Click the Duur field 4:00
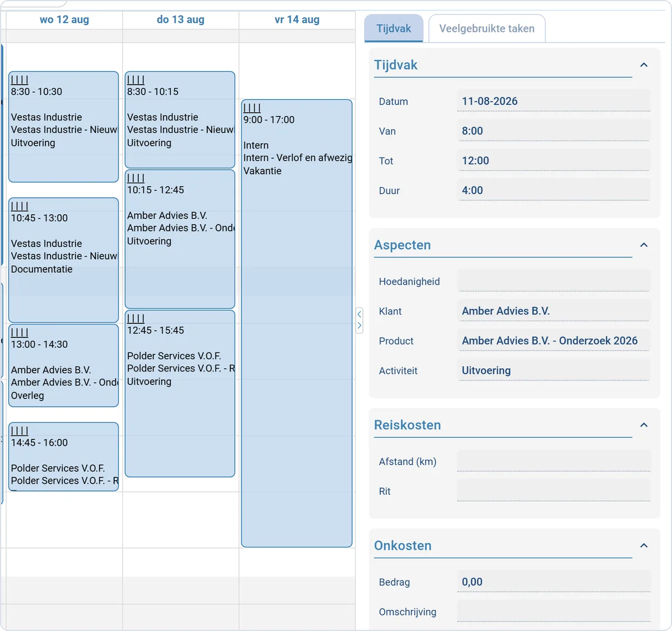 pos(554,190)
